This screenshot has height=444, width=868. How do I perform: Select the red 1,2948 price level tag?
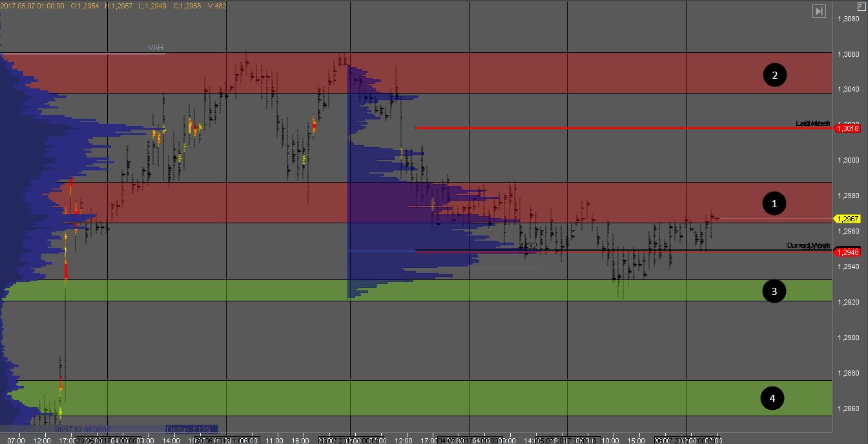point(847,252)
